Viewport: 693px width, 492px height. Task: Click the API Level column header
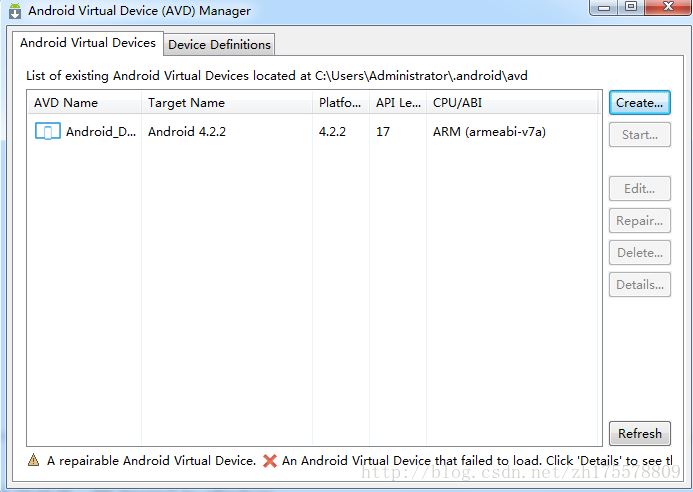point(398,103)
